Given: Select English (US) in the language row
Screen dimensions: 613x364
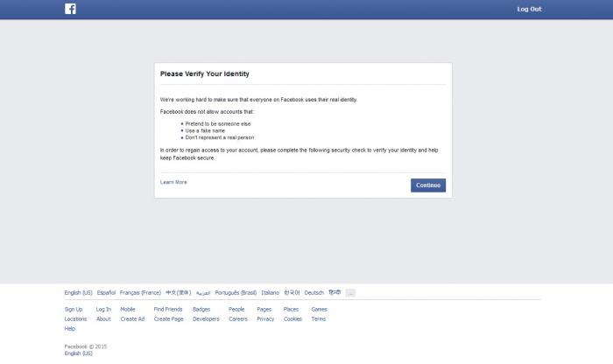Looking at the screenshot, I should coord(79,292).
